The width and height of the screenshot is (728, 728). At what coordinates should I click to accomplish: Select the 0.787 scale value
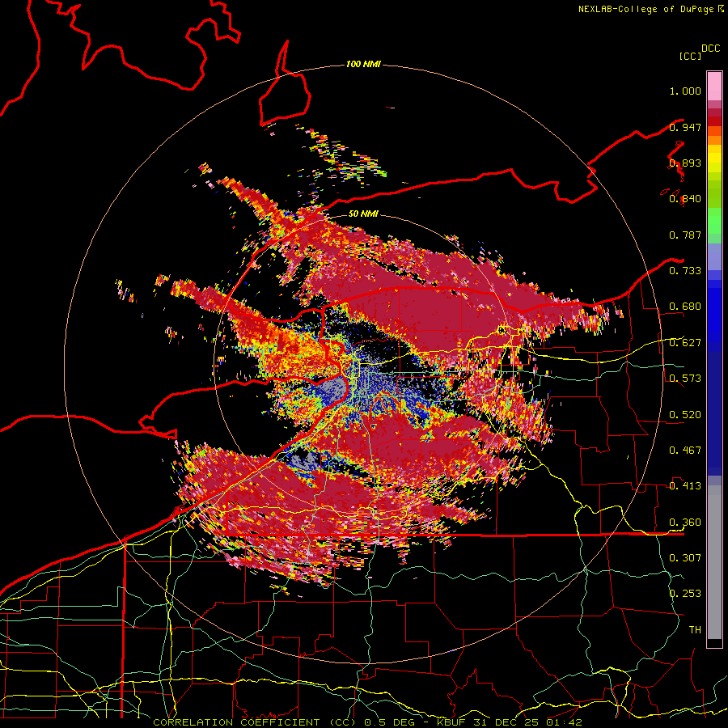pyautogui.click(x=685, y=235)
